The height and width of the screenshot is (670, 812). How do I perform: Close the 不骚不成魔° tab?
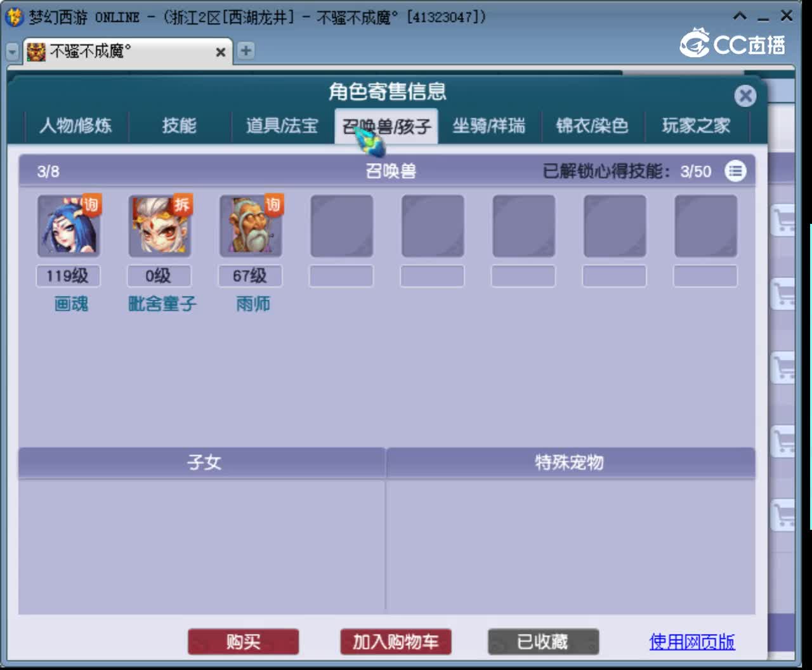(x=220, y=52)
